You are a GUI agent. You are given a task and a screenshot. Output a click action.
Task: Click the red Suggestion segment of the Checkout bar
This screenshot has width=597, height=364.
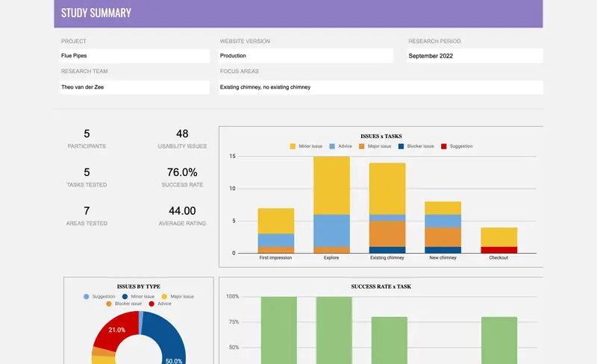499,250
